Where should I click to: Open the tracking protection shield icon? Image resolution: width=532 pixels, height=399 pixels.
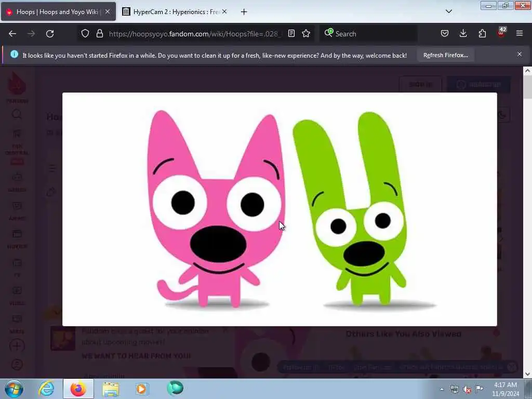click(85, 33)
